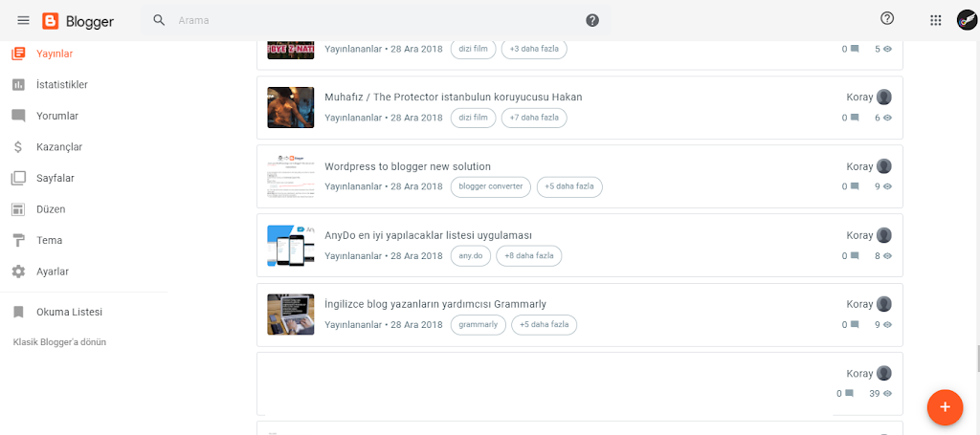This screenshot has height=435, width=980.
Task: Click eye icon beside 39 views
Action: (x=887, y=393)
